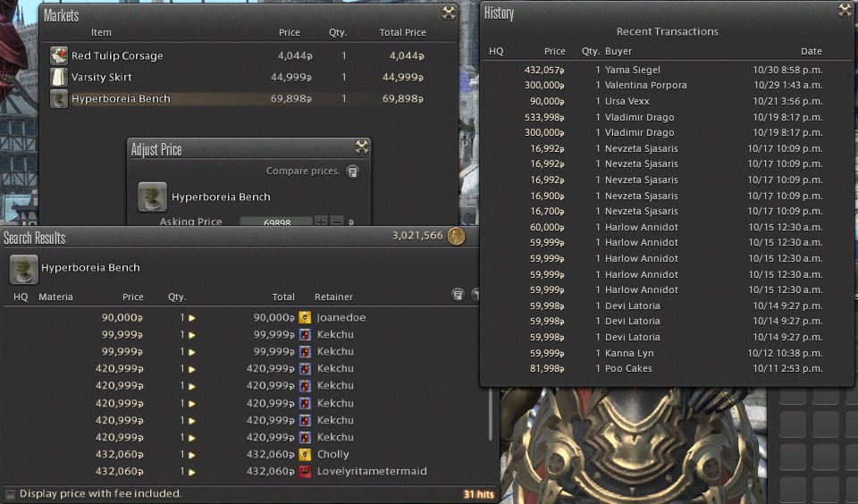
Task: Click Lovelyritametermaid's retainer city icon
Action: [305, 471]
